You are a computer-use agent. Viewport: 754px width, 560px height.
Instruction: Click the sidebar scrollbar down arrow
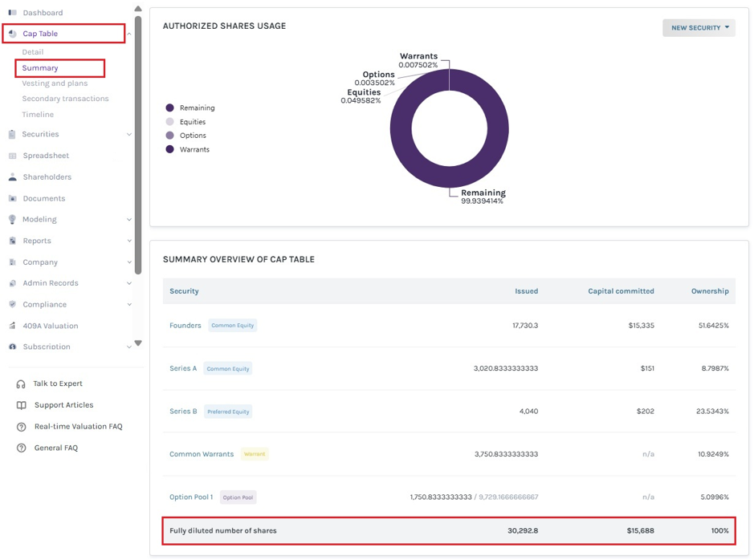point(138,343)
